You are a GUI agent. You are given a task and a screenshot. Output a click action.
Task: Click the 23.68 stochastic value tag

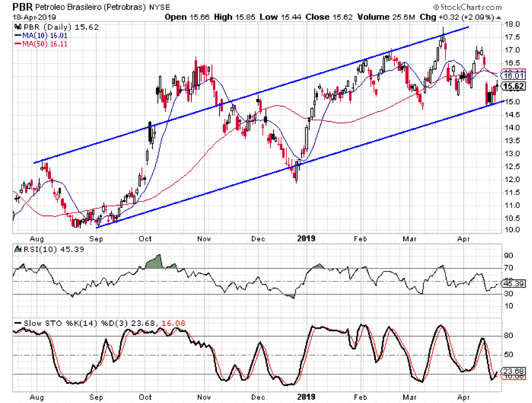tap(513, 371)
